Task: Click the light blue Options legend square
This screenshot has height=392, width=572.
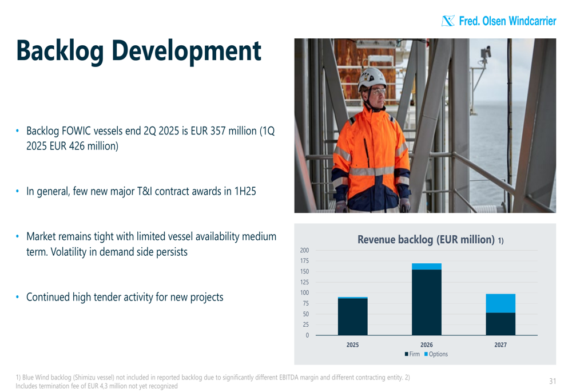Action: [x=426, y=354]
